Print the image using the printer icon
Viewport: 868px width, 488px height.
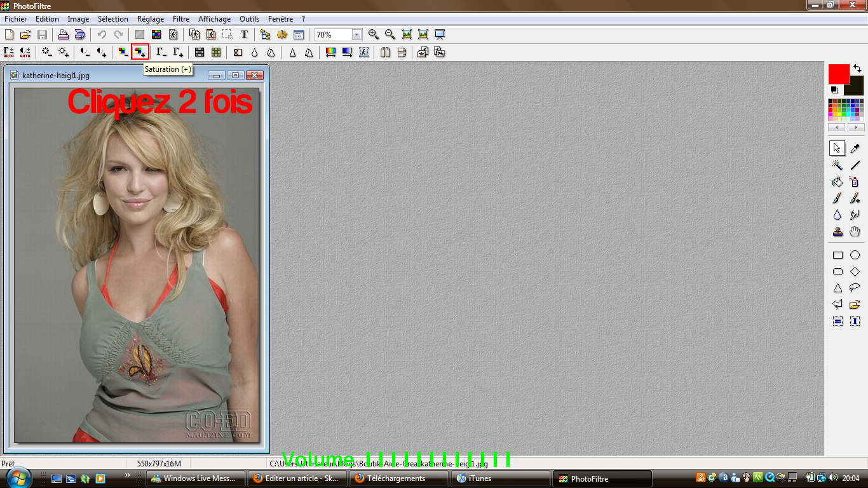click(64, 35)
